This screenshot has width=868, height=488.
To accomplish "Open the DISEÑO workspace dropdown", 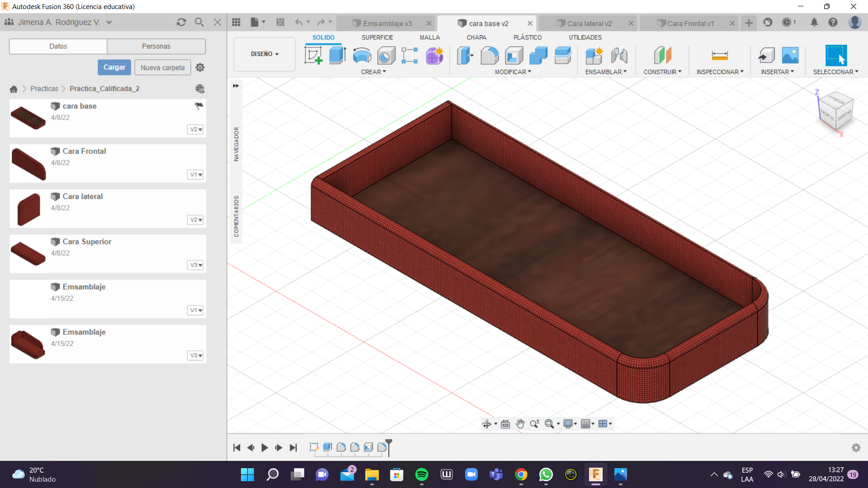I will 264,54.
